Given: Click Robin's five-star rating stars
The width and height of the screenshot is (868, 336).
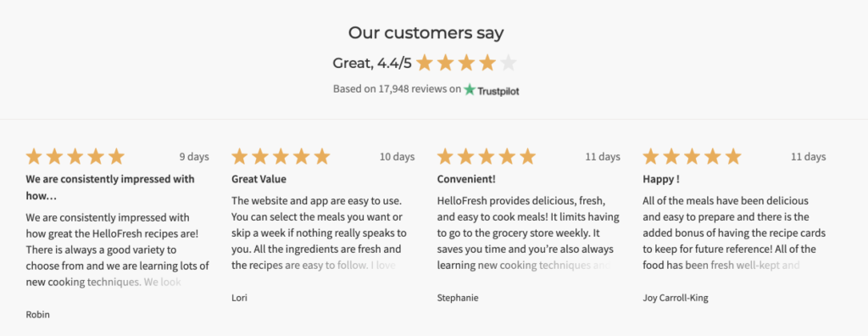Looking at the screenshot, I should coord(75,157).
